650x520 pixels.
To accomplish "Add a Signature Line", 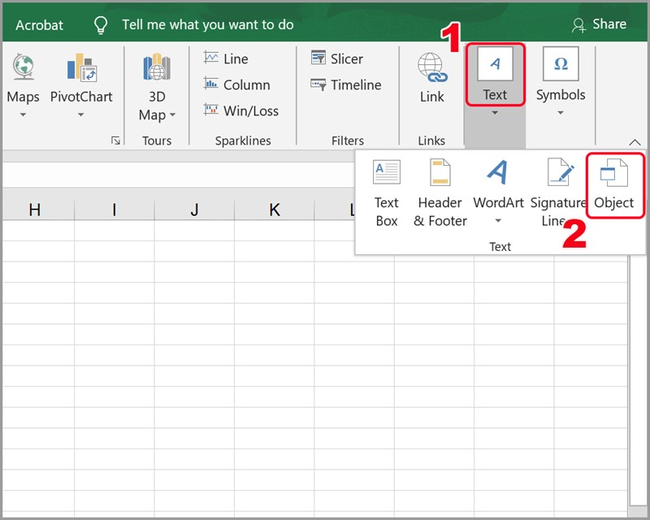I will point(557,174).
